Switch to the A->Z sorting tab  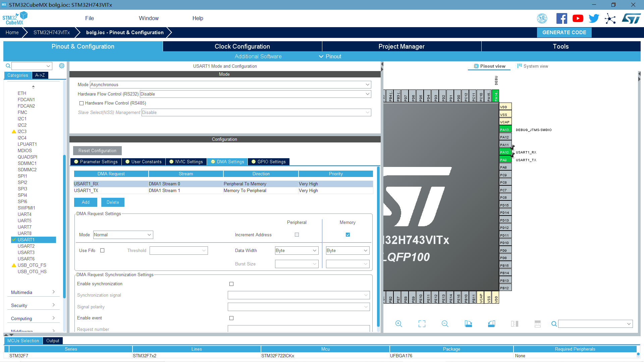pyautogui.click(x=40, y=75)
